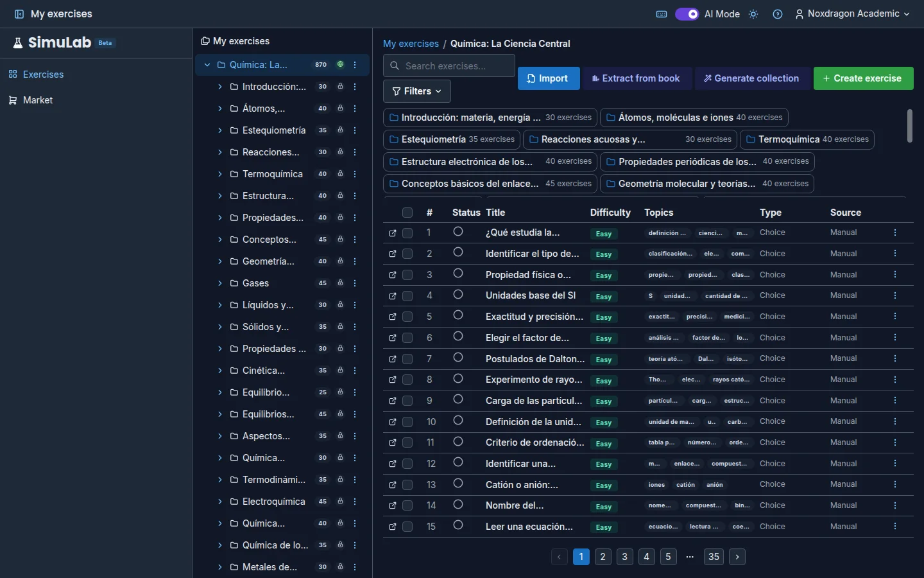The height and width of the screenshot is (578, 924).
Task: Open the Termoquímica 40 exercises folder chip
Action: 807,139
